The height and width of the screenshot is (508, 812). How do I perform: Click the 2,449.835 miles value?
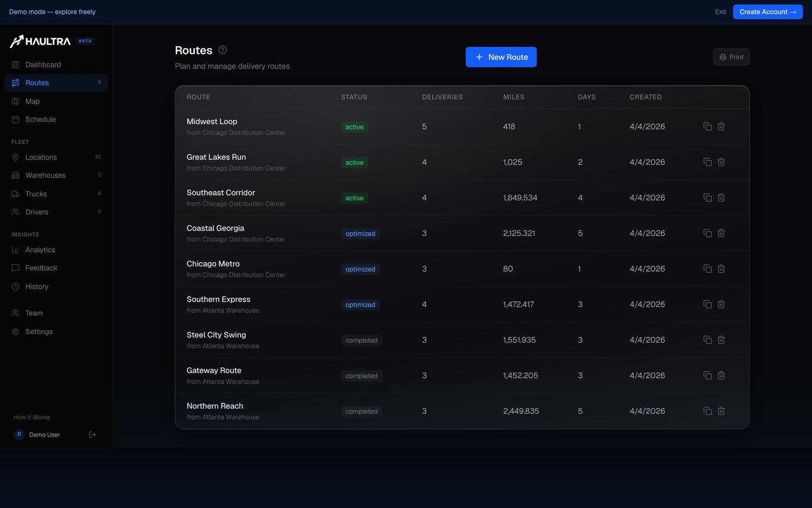[x=521, y=411]
